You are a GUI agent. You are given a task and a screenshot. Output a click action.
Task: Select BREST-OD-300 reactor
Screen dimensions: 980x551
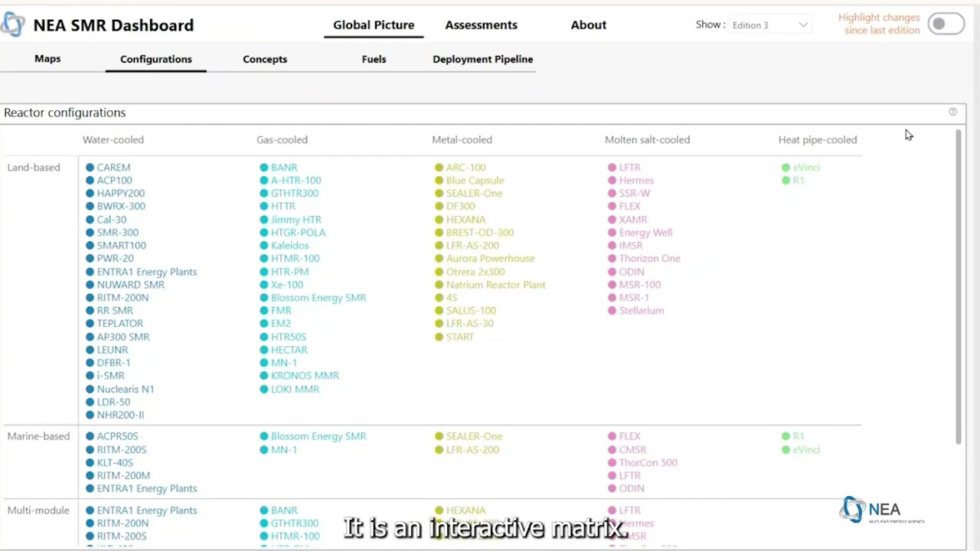480,232
